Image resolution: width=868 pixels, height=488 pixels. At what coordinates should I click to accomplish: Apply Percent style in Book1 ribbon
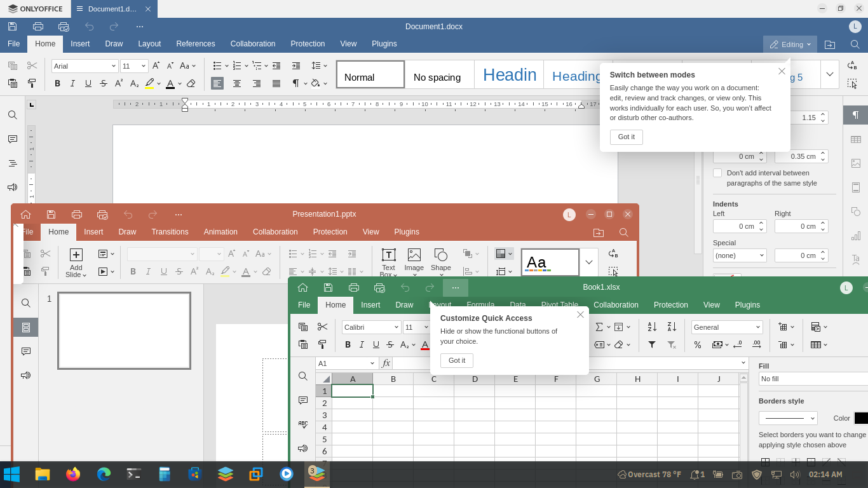698,344
